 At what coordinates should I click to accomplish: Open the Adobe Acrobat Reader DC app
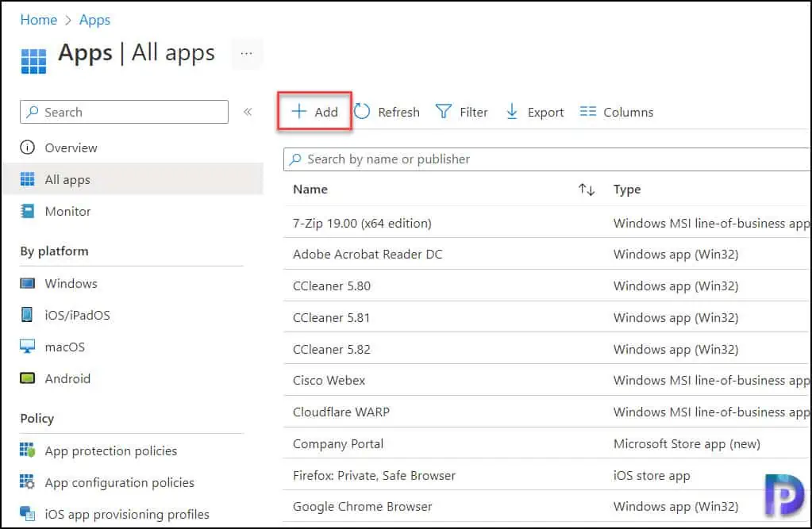[x=368, y=254]
